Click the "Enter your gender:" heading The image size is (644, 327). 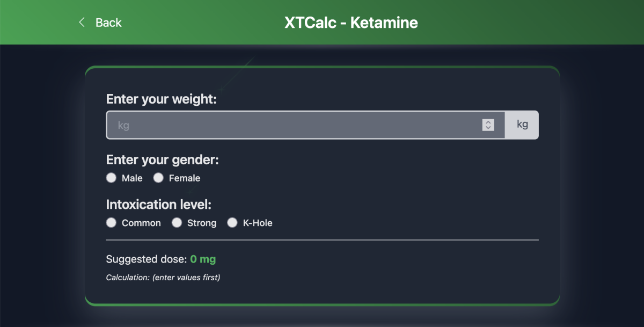(163, 160)
